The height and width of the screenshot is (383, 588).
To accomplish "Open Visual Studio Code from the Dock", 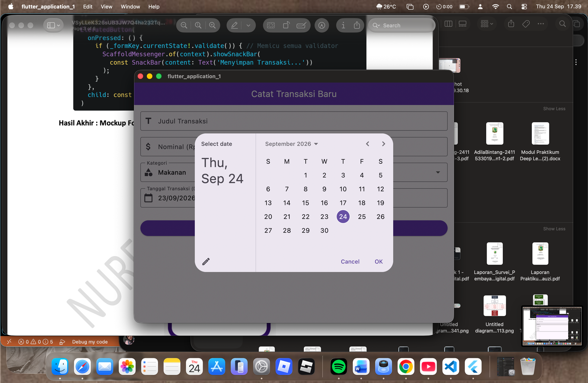I will pos(451,367).
